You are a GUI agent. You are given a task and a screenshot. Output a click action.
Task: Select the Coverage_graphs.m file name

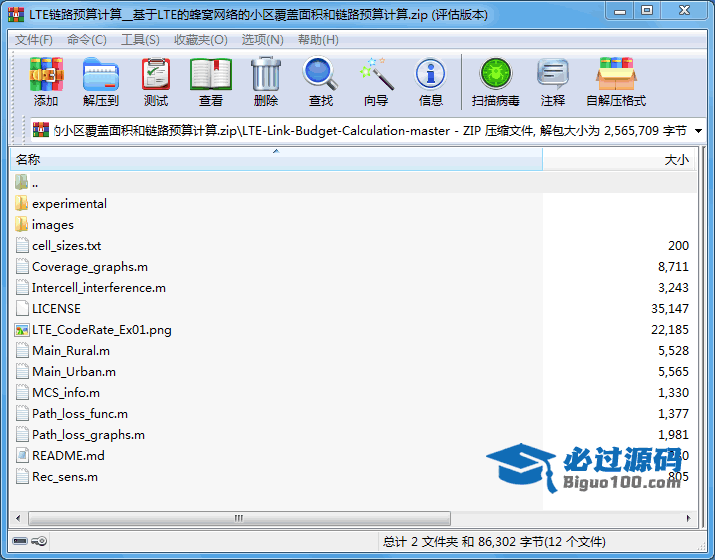pos(90,267)
